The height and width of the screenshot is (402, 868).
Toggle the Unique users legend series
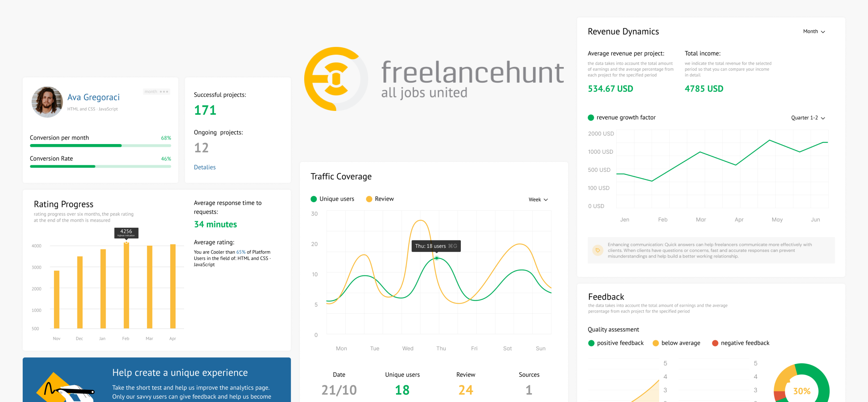pos(332,199)
